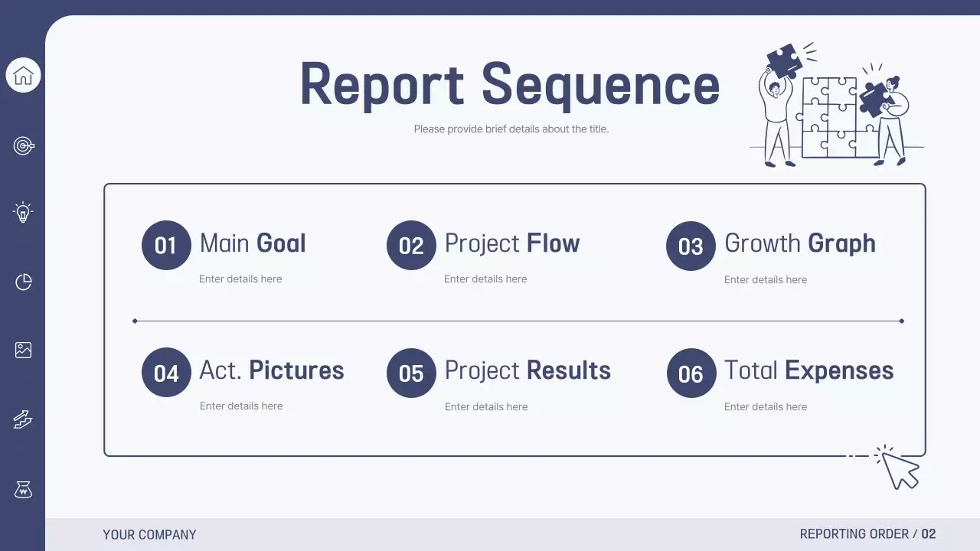Select the YOUR COMPANY footer text
980x551 pixels.
pos(149,535)
